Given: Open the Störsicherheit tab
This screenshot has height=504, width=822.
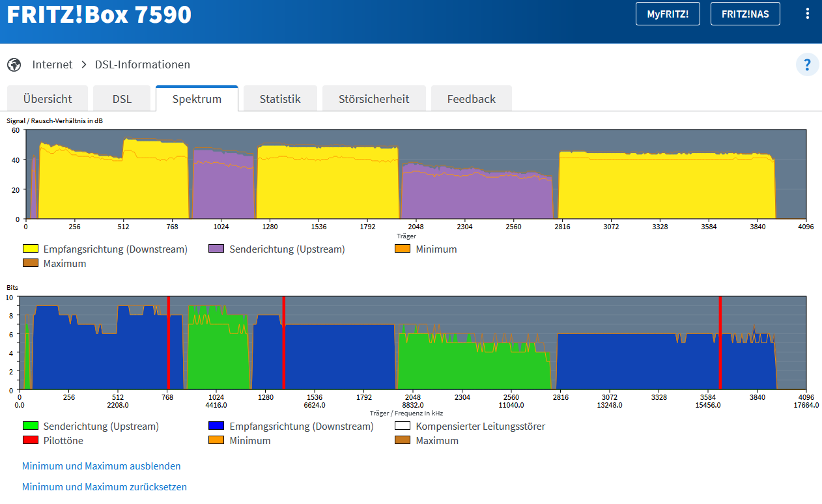Looking at the screenshot, I should coord(374,99).
